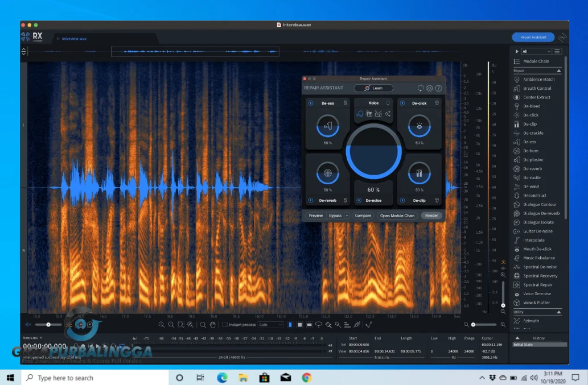Open the De-wind module
Image resolution: width=588 pixels, height=385 pixels.
tap(527, 187)
